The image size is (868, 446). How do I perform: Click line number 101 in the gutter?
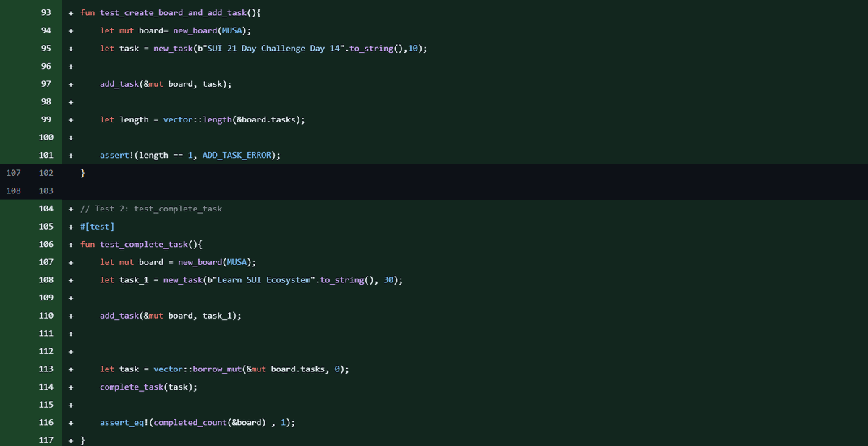pyautogui.click(x=46, y=155)
